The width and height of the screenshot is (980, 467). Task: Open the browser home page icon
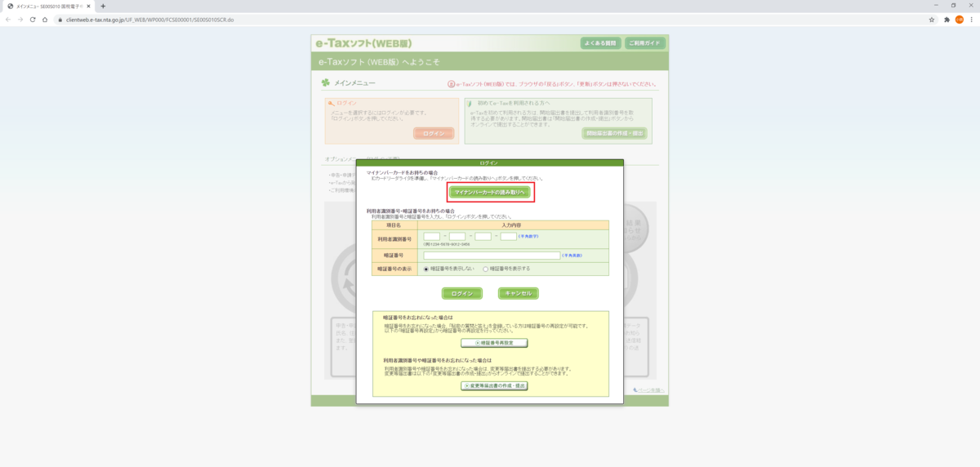click(x=45, y=19)
